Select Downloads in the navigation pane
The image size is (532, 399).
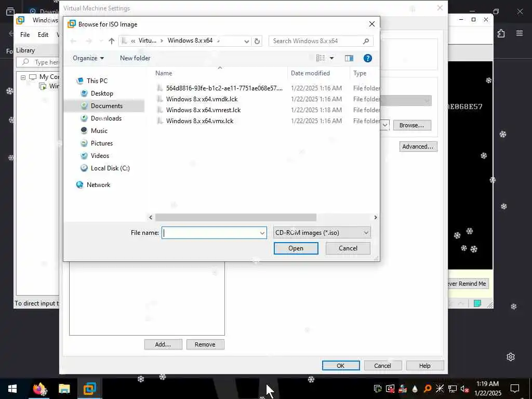(106, 118)
